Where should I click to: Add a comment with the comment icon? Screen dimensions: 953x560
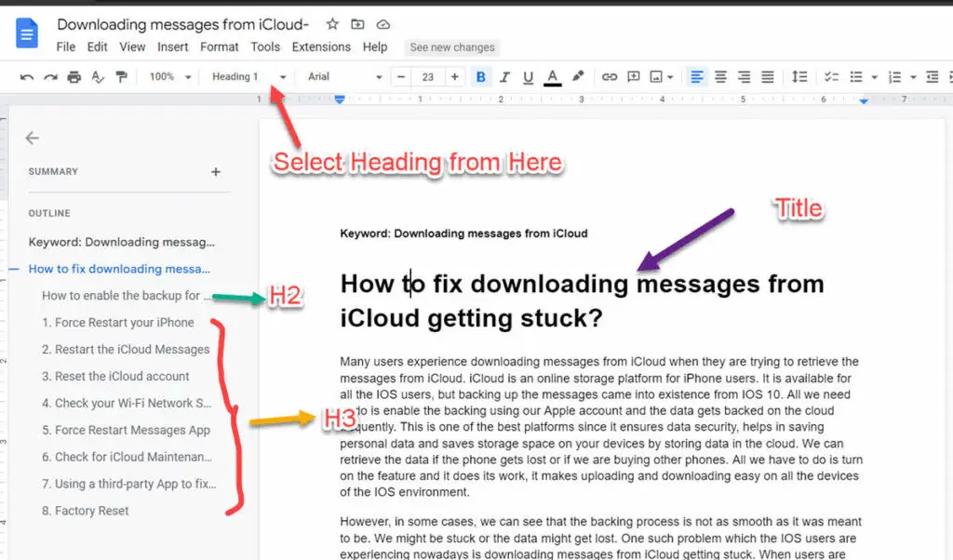[x=633, y=77]
